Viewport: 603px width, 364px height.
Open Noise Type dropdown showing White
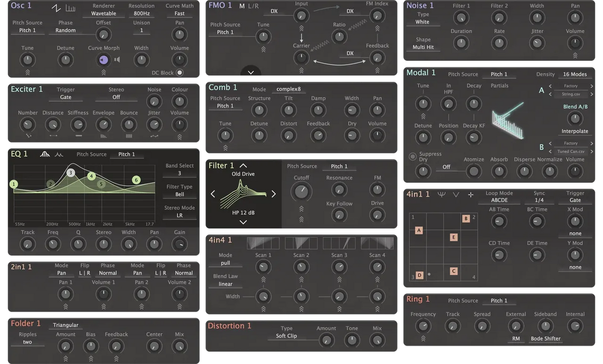(423, 22)
